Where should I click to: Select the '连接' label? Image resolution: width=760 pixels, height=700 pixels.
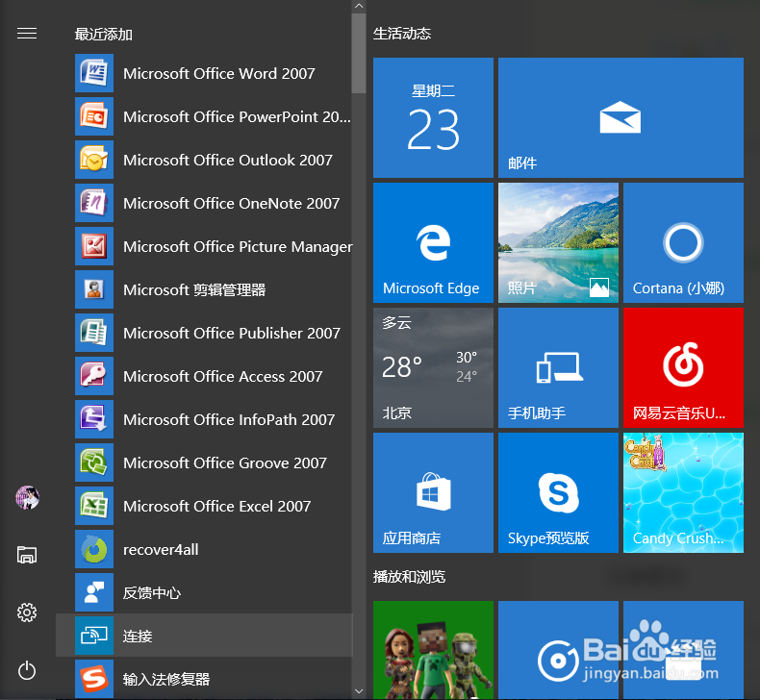click(138, 636)
